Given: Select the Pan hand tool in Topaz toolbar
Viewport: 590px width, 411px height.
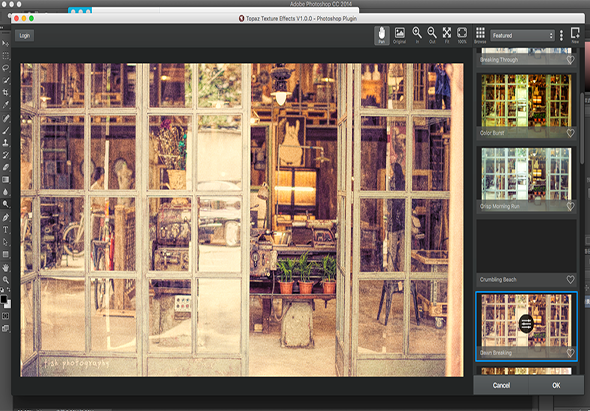Looking at the screenshot, I should click(x=382, y=35).
